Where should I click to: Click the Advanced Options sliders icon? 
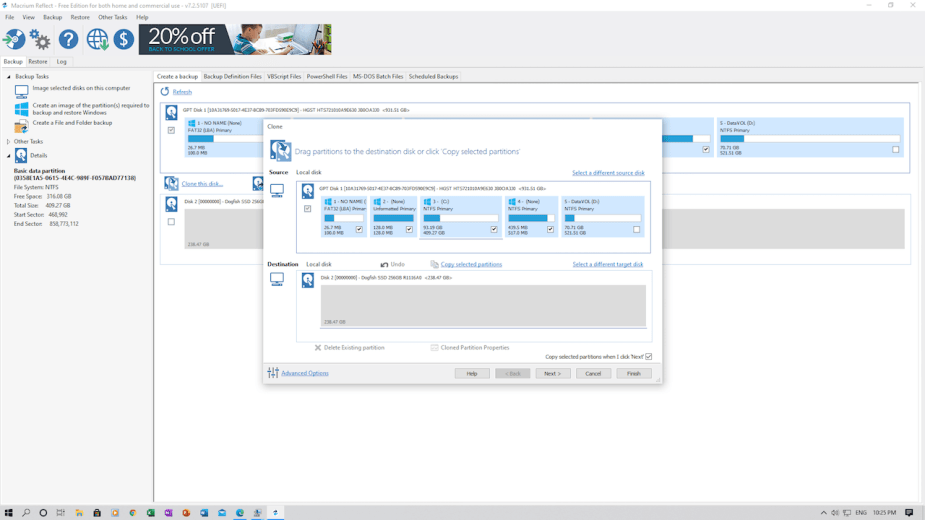273,373
